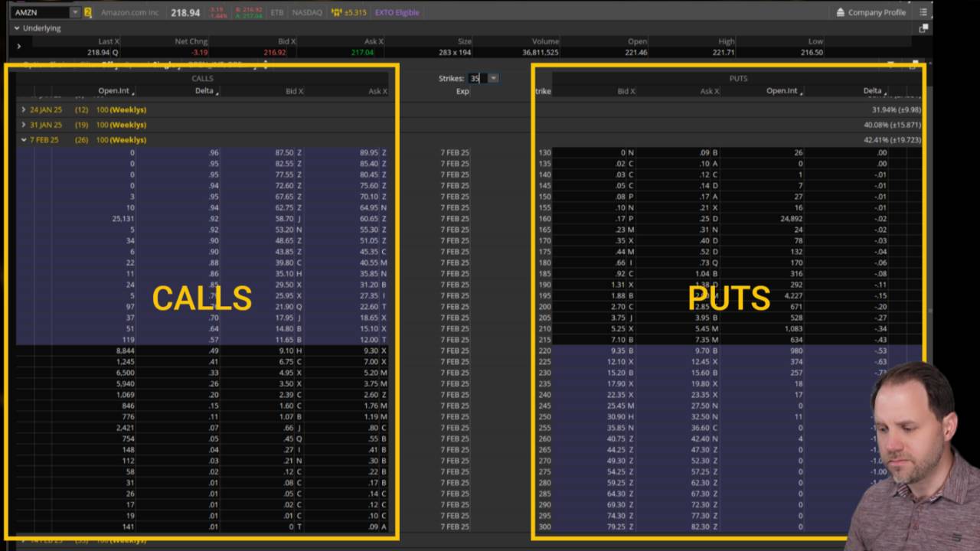Viewport: 980px width, 551px height.
Task: Click put open interest 24,892
Action: click(790, 219)
